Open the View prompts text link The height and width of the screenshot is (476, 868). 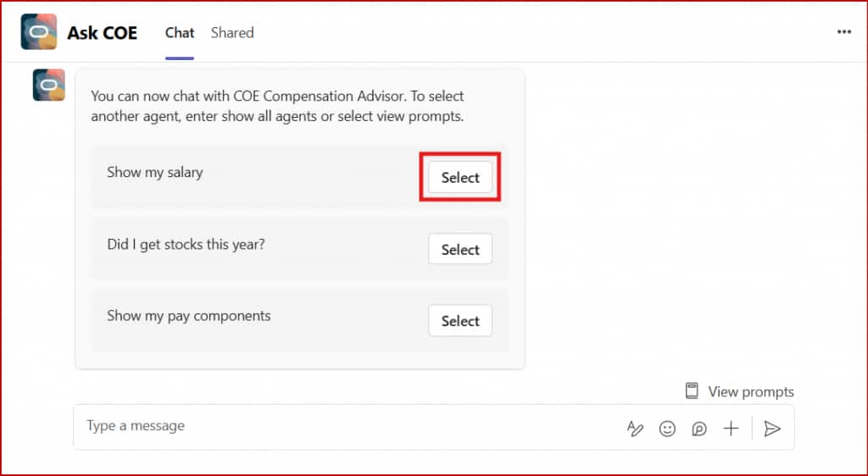point(751,391)
